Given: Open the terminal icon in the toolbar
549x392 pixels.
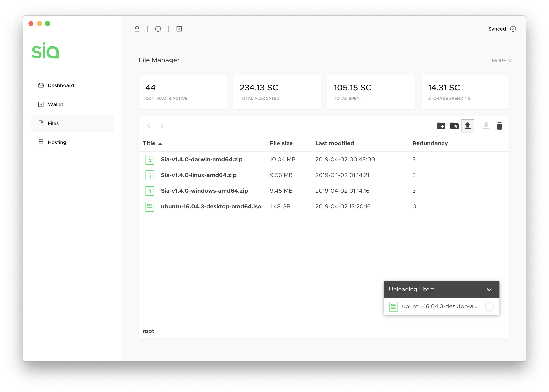Looking at the screenshot, I should [179, 29].
